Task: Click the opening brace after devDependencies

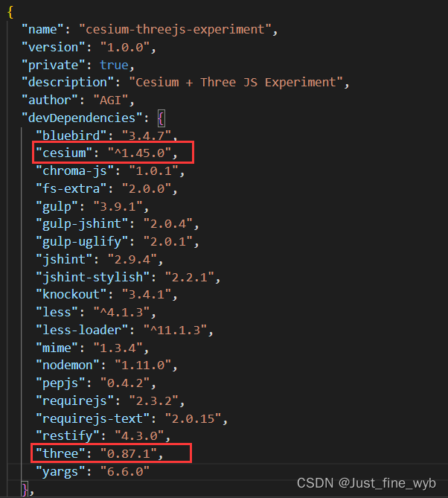Action: (161, 118)
